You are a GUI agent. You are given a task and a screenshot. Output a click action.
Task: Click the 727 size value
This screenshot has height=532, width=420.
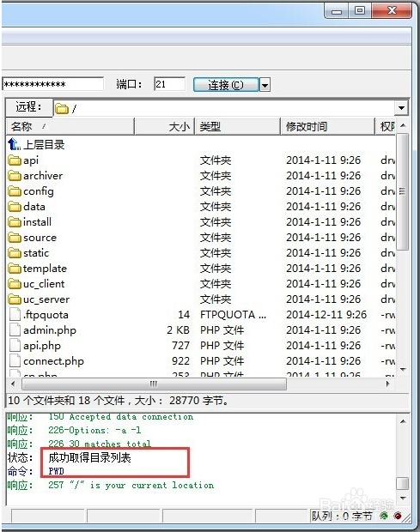180,346
